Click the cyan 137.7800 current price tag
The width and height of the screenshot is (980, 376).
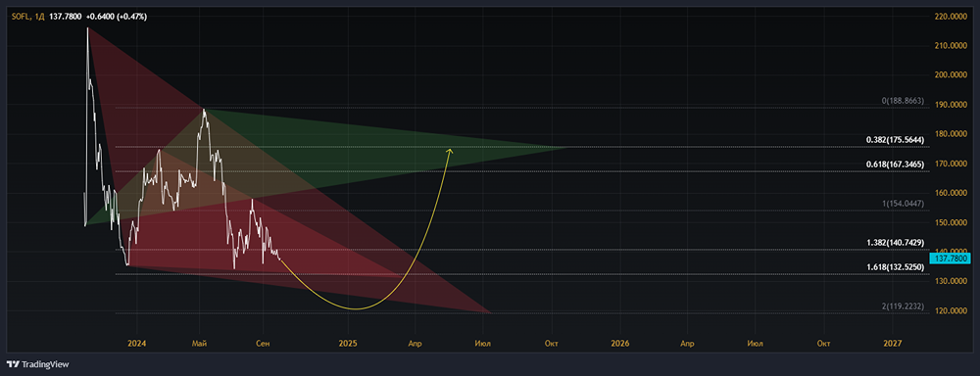click(x=950, y=258)
